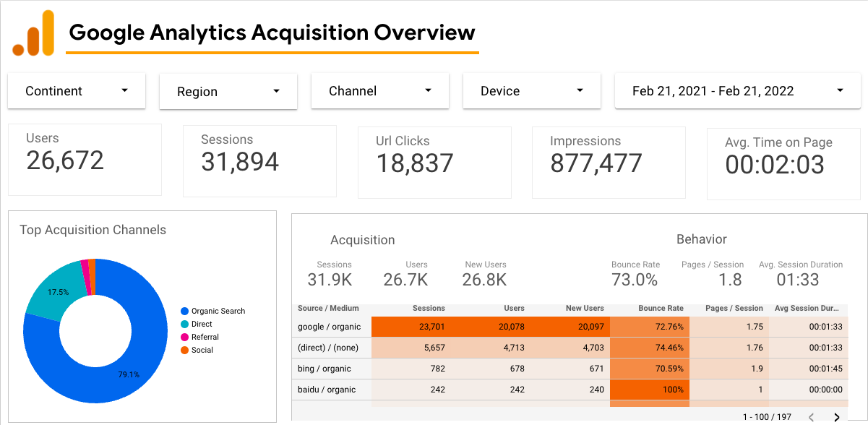Select the Direct legend label

click(202, 325)
